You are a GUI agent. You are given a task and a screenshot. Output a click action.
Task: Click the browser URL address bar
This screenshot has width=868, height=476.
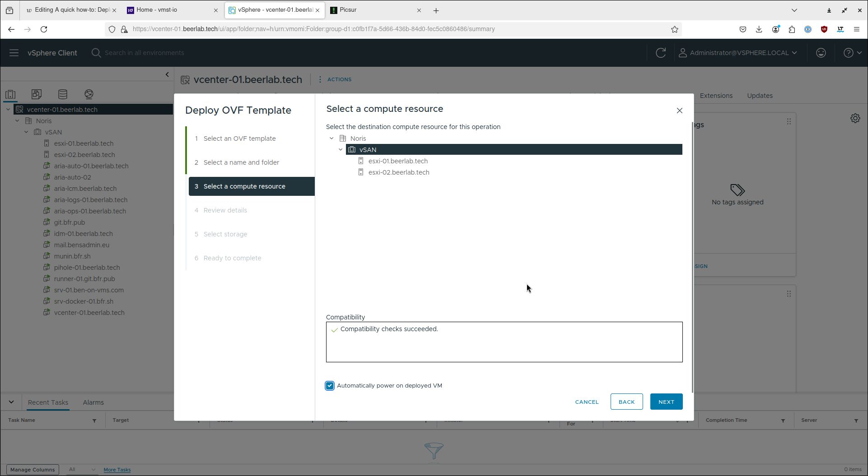point(393,29)
